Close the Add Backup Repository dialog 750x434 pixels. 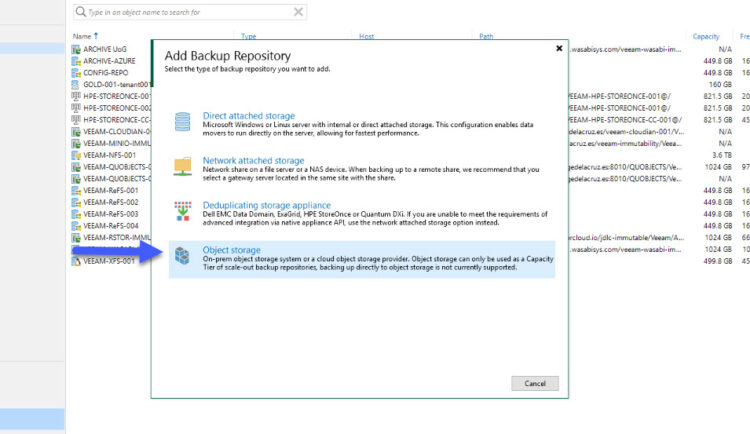click(x=559, y=47)
